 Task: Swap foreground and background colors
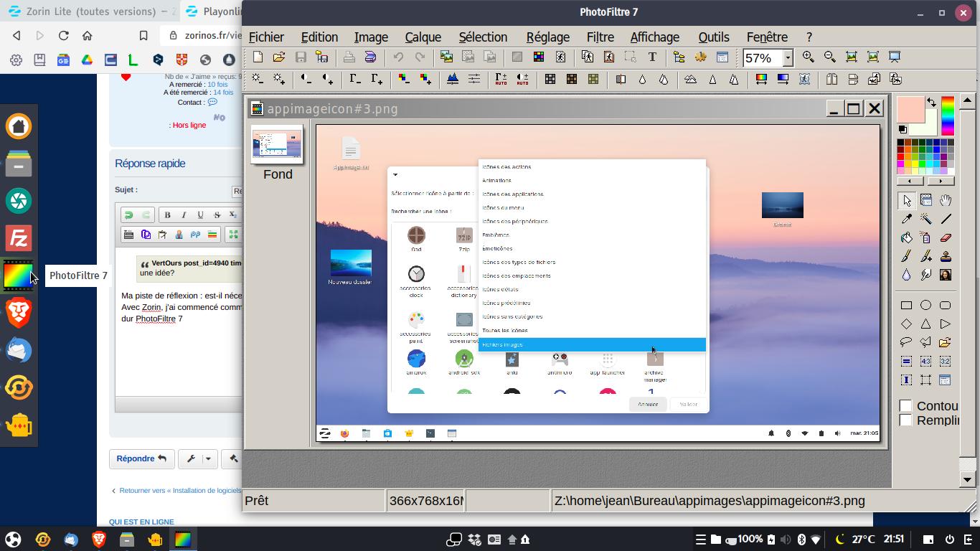tap(931, 102)
